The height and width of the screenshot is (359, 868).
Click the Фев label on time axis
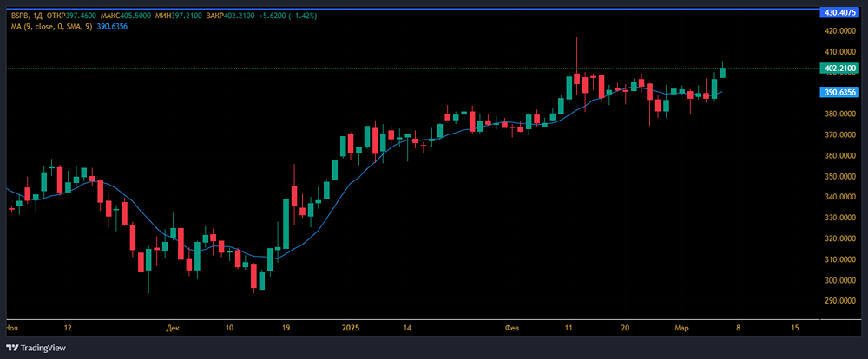pyautogui.click(x=512, y=328)
